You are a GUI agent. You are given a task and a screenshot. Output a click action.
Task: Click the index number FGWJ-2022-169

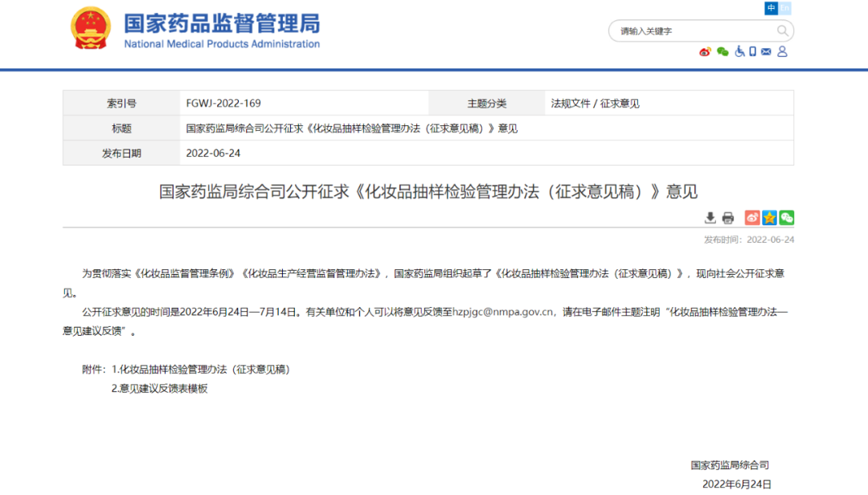click(223, 104)
